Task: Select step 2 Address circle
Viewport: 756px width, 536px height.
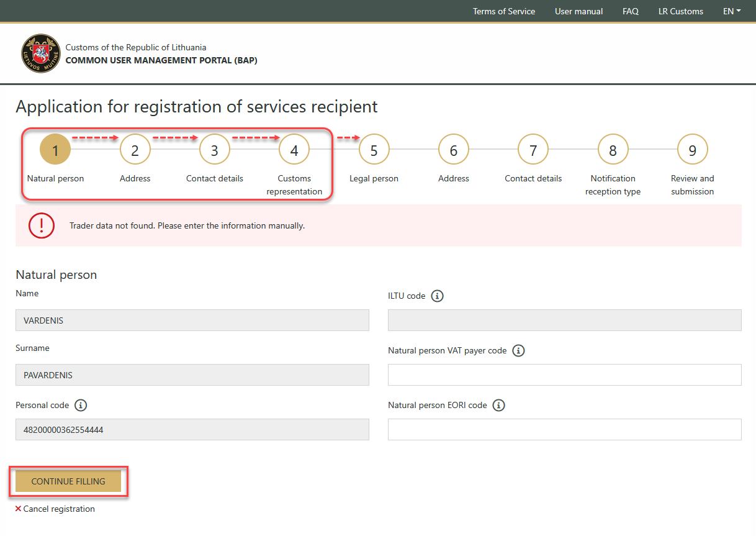Action: point(135,150)
